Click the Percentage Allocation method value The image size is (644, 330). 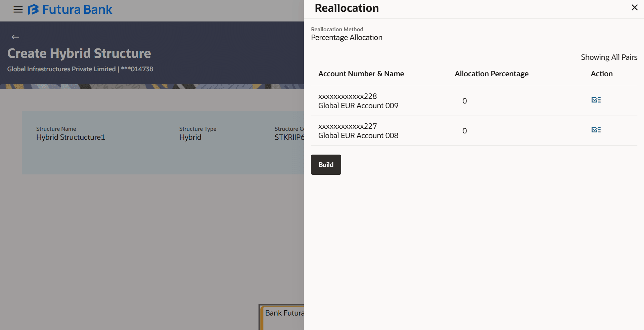(x=347, y=38)
